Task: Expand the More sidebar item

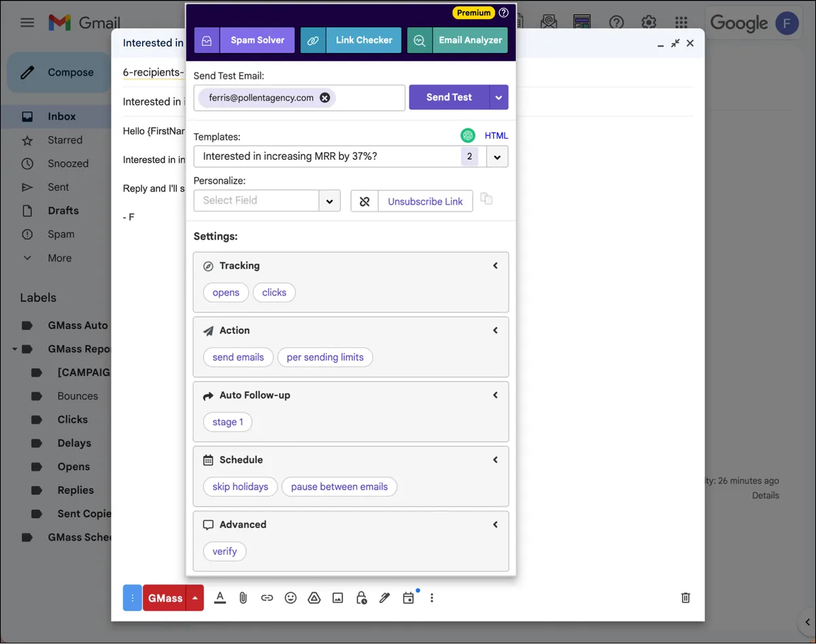Action: pos(59,258)
